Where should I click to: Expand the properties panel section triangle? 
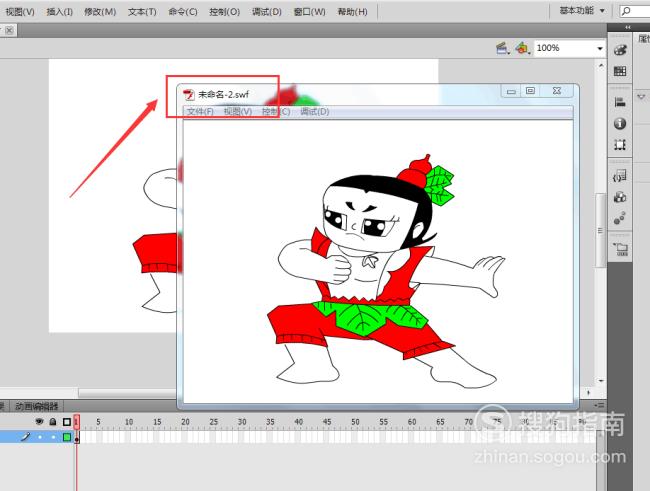click(641, 97)
